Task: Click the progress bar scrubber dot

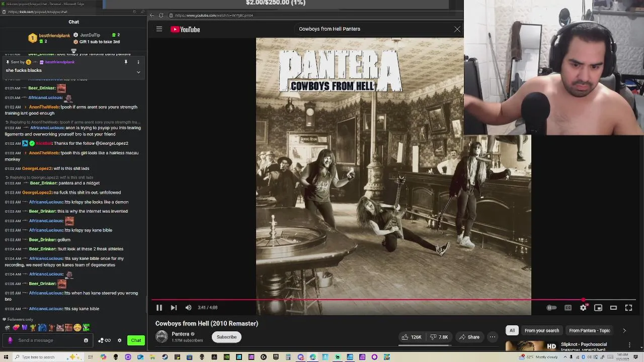Action: coord(583,300)
